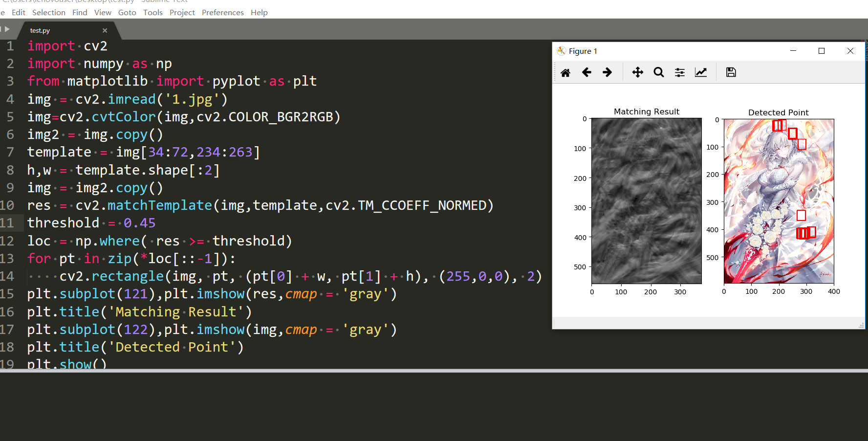
Task: Click the Detected Point image plot
Action: 779,201
